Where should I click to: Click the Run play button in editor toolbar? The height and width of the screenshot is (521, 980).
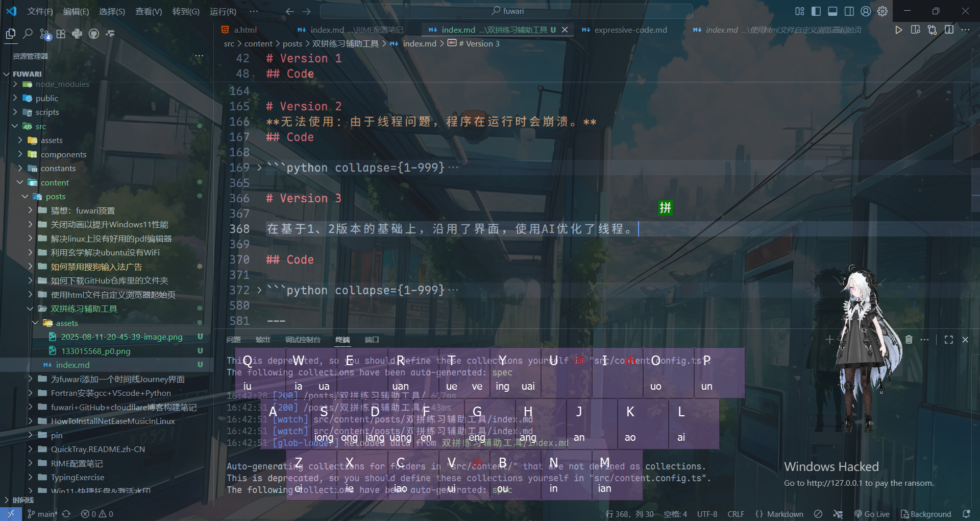(x=898, y=30)
